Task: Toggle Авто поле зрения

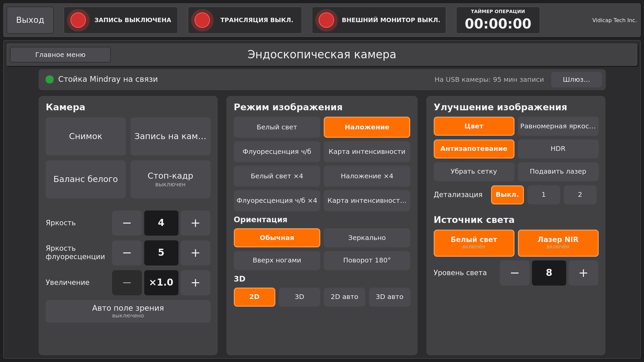Action: 128,311
